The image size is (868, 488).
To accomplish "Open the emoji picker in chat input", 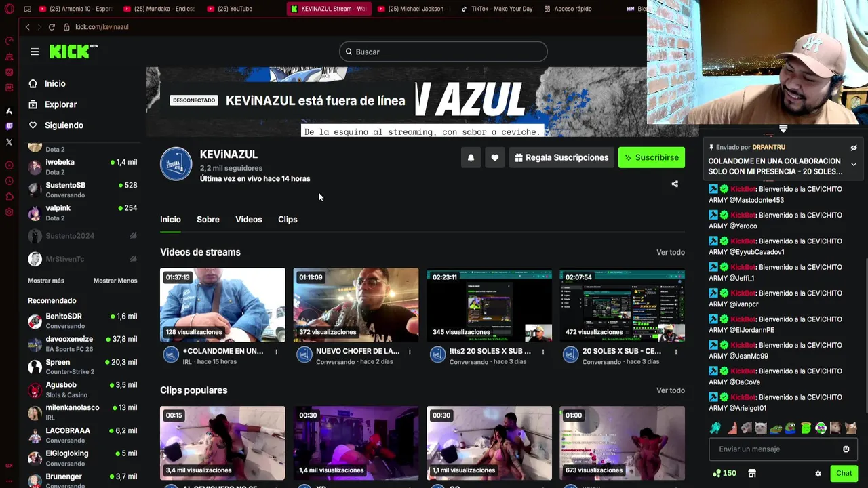I will 846,449.
